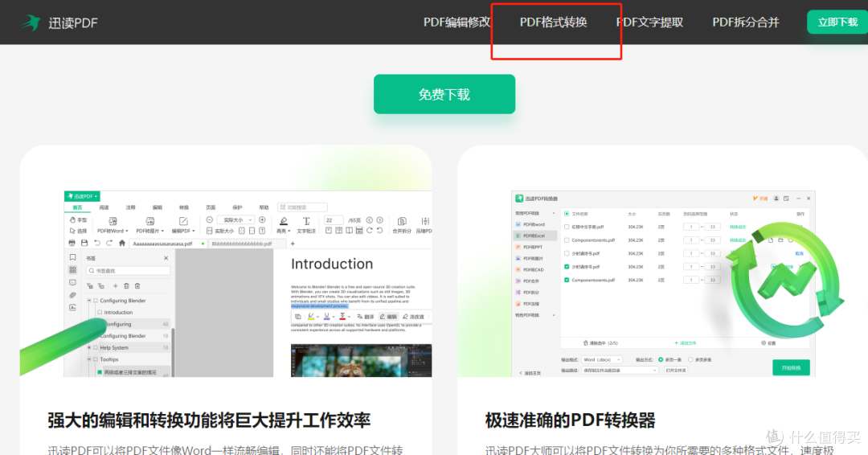
Task: Click the 迅读PDF bird logo
Action: pos(31,23)
